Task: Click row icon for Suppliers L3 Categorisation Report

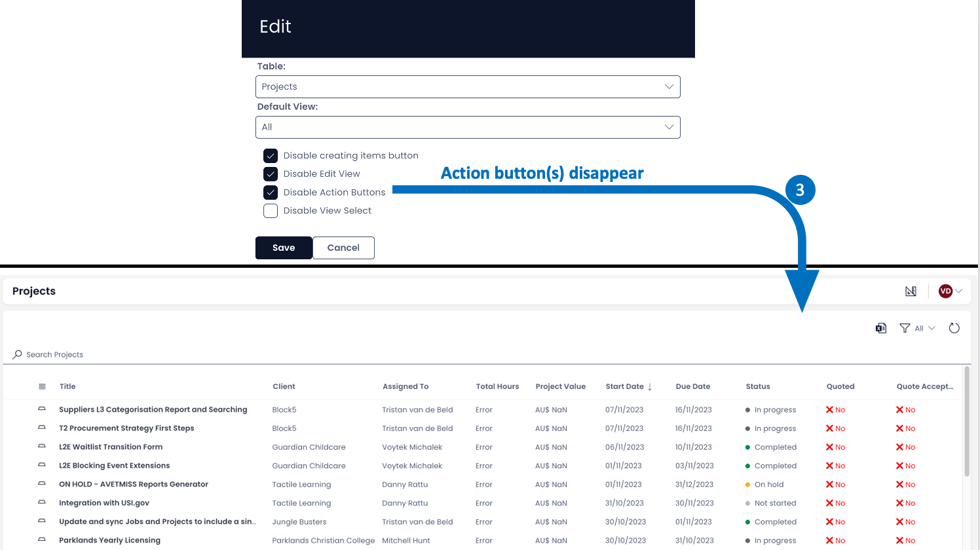Action: (x=42, y=409)
